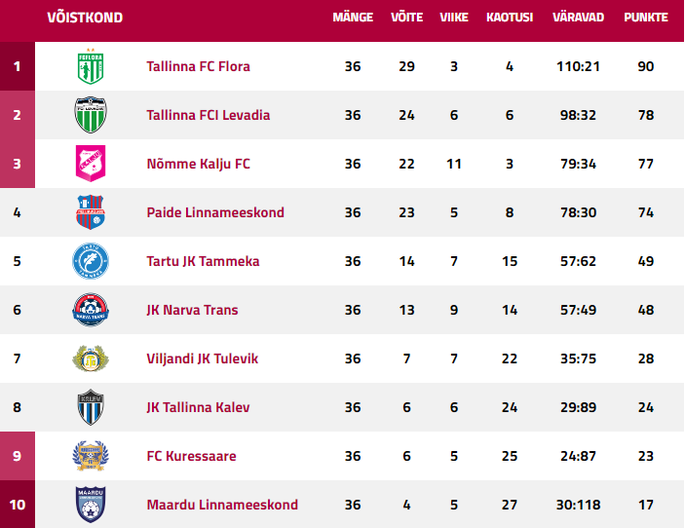Click the pink Nõmme Kalju logo
The height and width of the screenshot is (528, 685).
[x=90, y=163]
